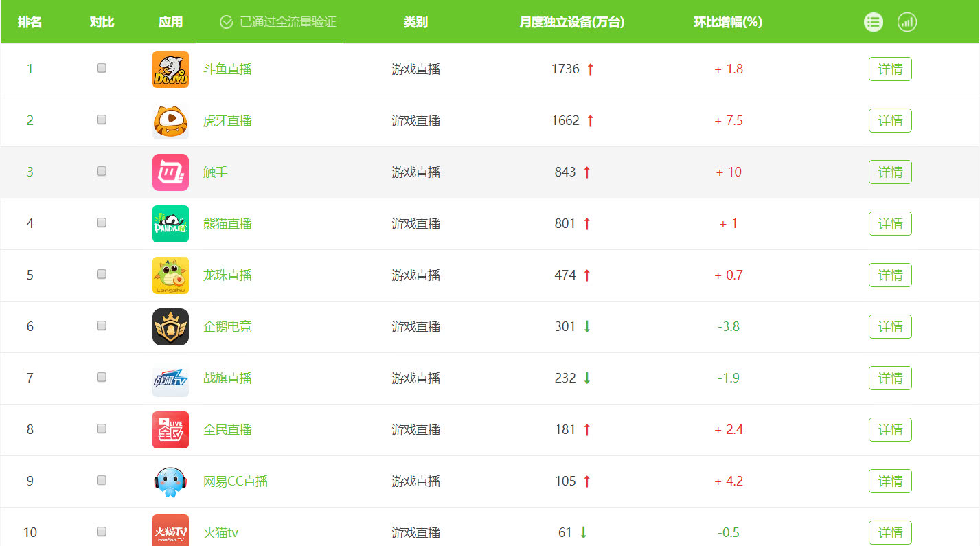
Task: Click the 1736 device count value
Action: (x=565, y=69)
